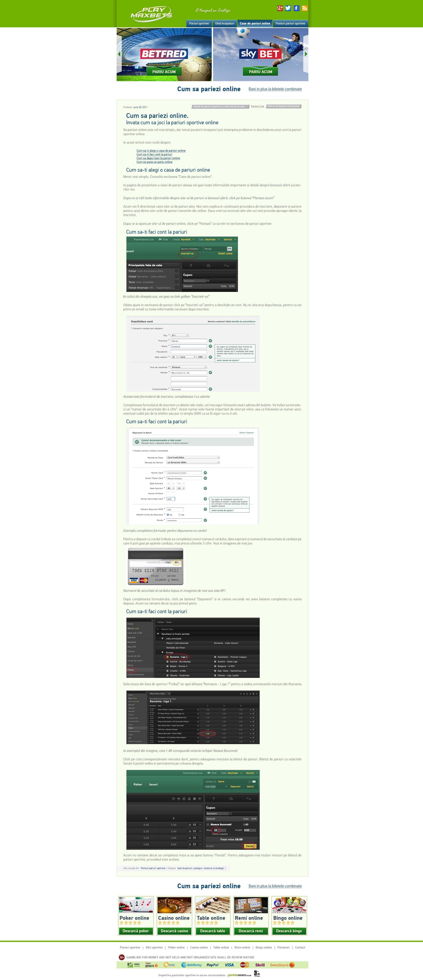Open the footer Remi online link
This screenshot has height=980, width=423.
pos(242,947)
